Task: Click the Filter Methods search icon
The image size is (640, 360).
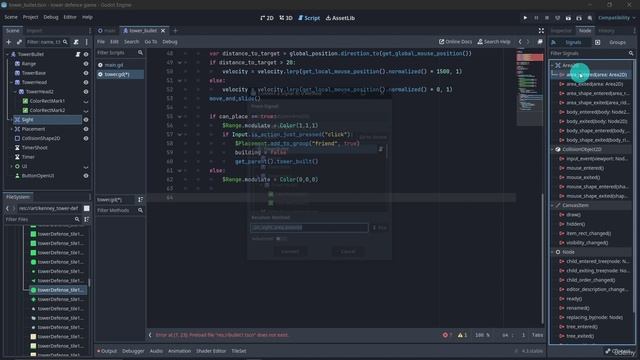Action: [140, 210]
